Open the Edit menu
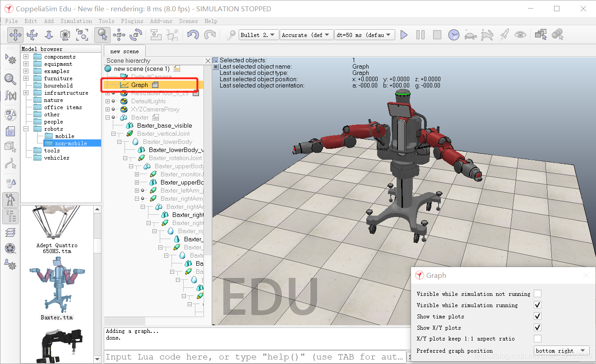 [x=31, y=21]
